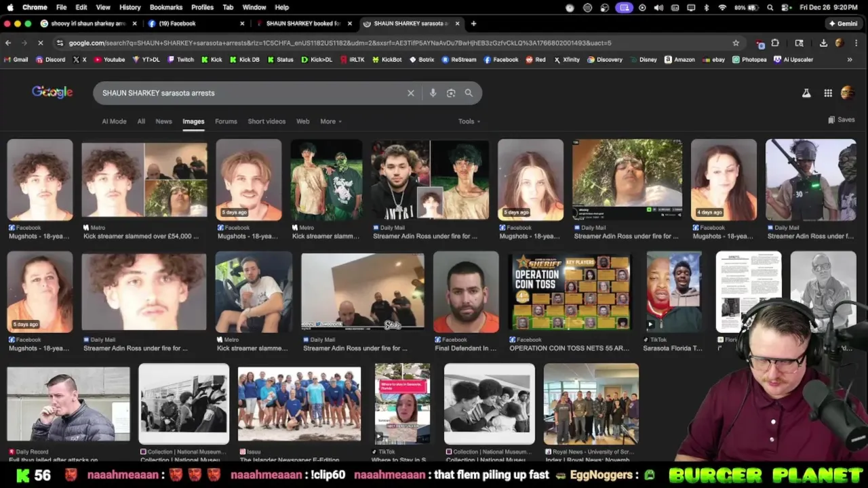
Task: Open Chrome downloads icon
Action: [x=823, y=43]
